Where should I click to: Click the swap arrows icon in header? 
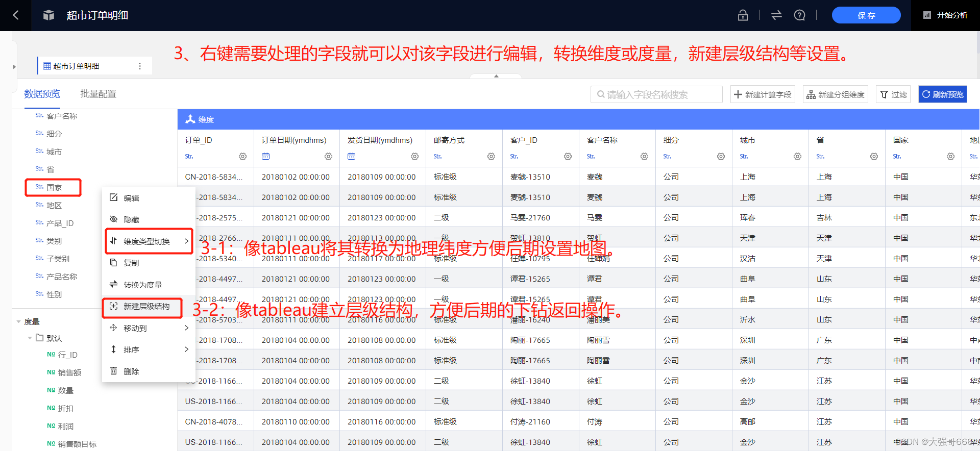coord(776,15)
